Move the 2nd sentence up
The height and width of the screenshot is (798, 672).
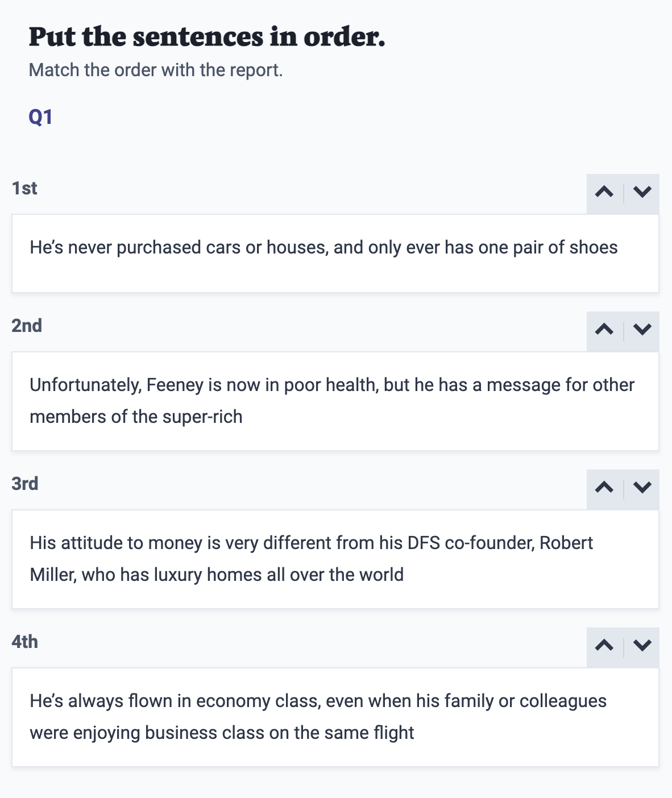604,330
